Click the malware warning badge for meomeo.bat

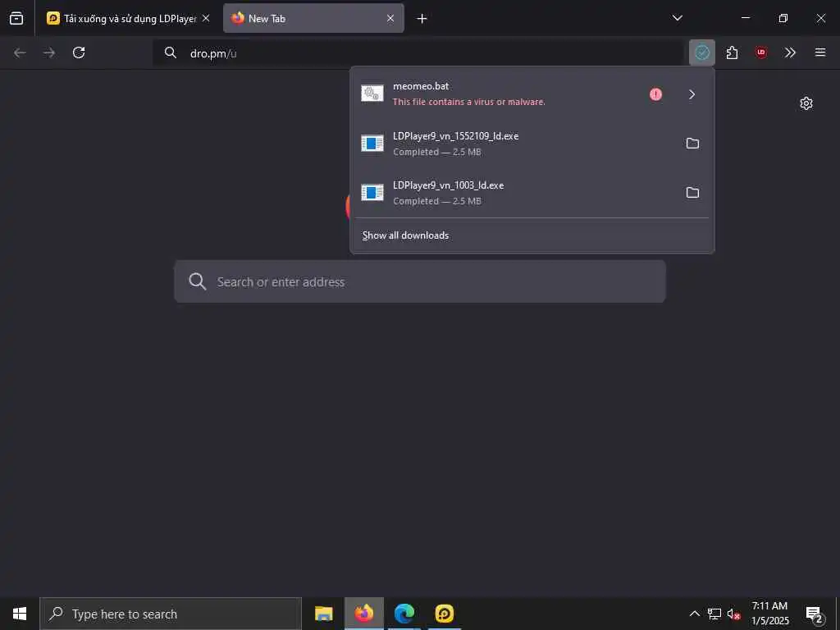click(655, 94)
